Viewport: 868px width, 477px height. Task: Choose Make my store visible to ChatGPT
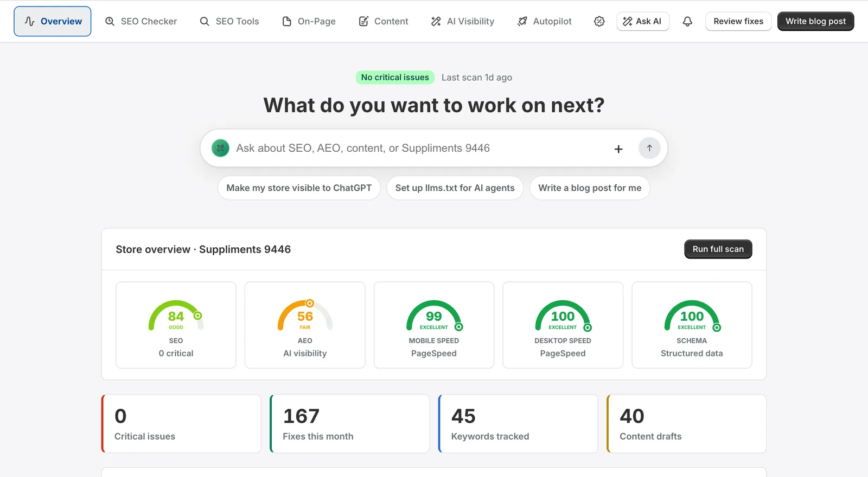[299, 188]
